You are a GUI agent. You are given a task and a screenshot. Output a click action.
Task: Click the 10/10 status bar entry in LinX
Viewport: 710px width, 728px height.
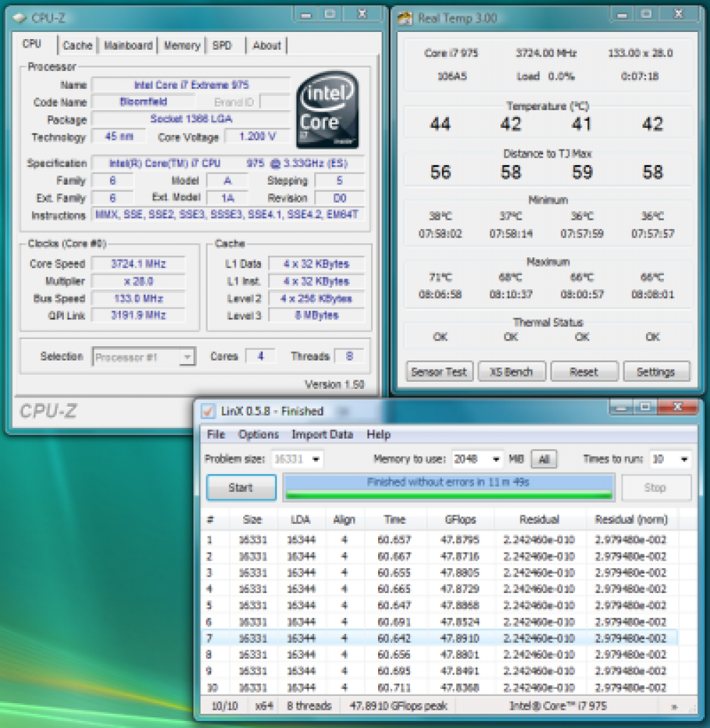(x=225, y=706)
